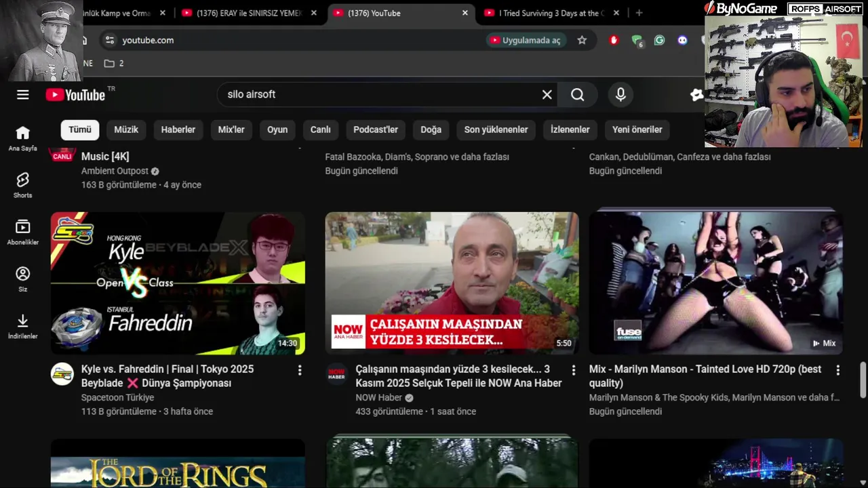868x488 pixels.
Task: Play the NOW Ana Haber news thumbnail
Action: (x=452, y=283)
